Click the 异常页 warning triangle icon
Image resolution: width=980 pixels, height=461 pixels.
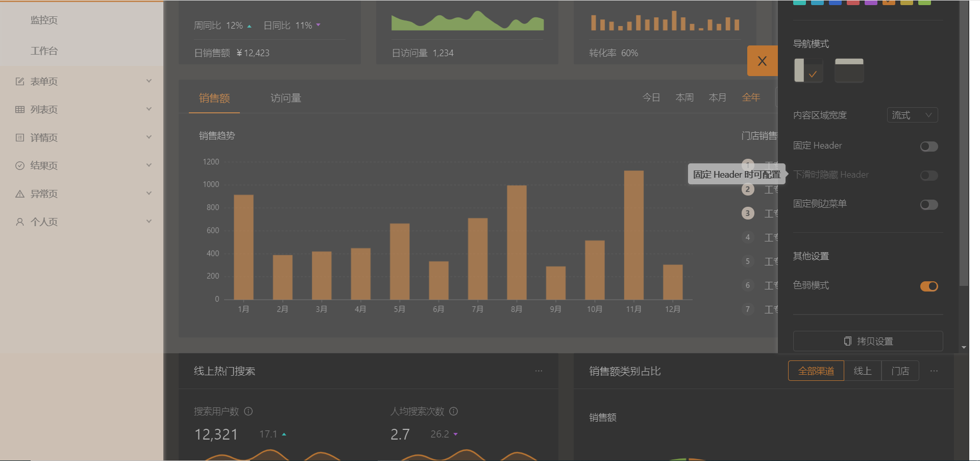tap(20, 193)
